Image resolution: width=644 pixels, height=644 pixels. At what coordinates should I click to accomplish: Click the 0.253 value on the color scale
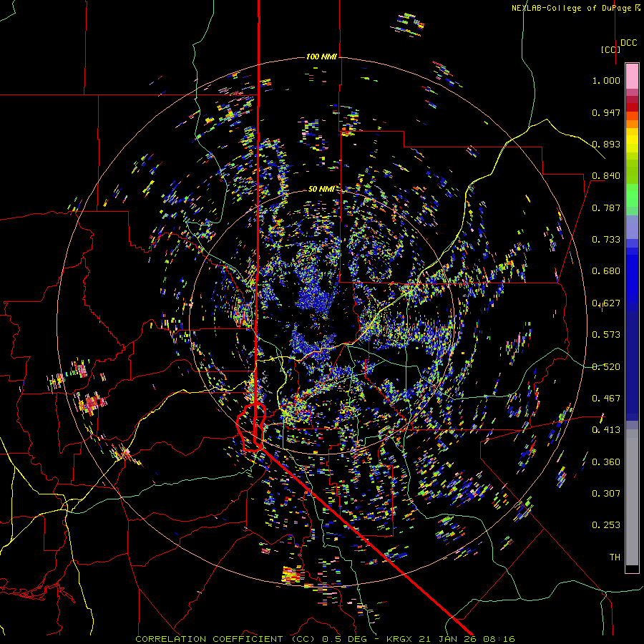[606, 525]
